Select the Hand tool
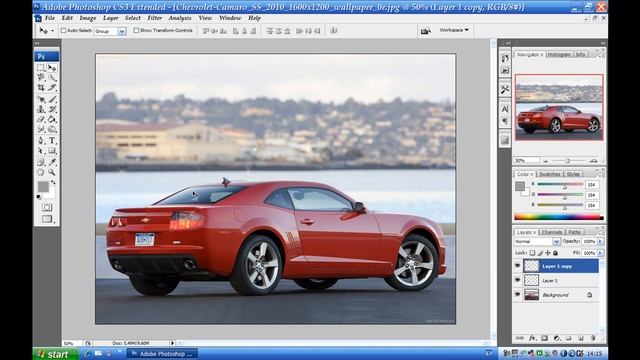 (x=41, y=172)
